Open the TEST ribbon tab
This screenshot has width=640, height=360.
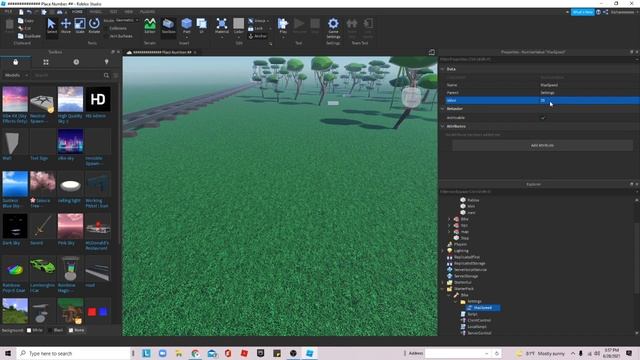113,12
